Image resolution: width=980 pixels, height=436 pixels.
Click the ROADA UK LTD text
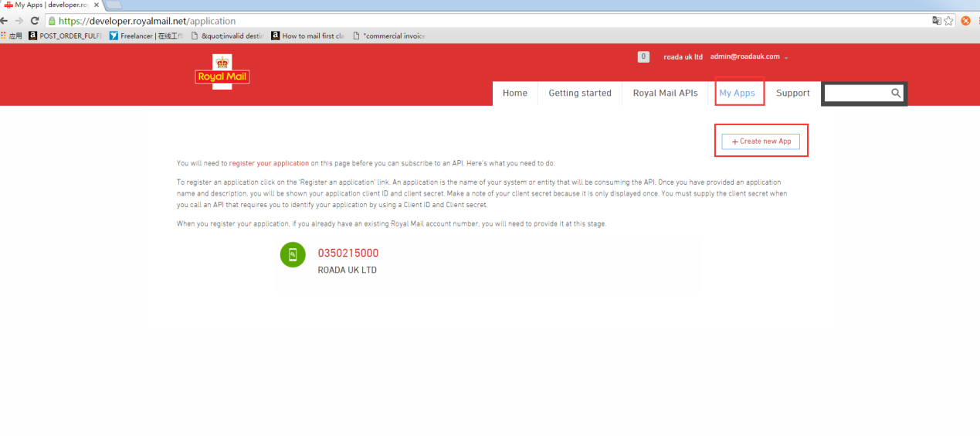348,271
